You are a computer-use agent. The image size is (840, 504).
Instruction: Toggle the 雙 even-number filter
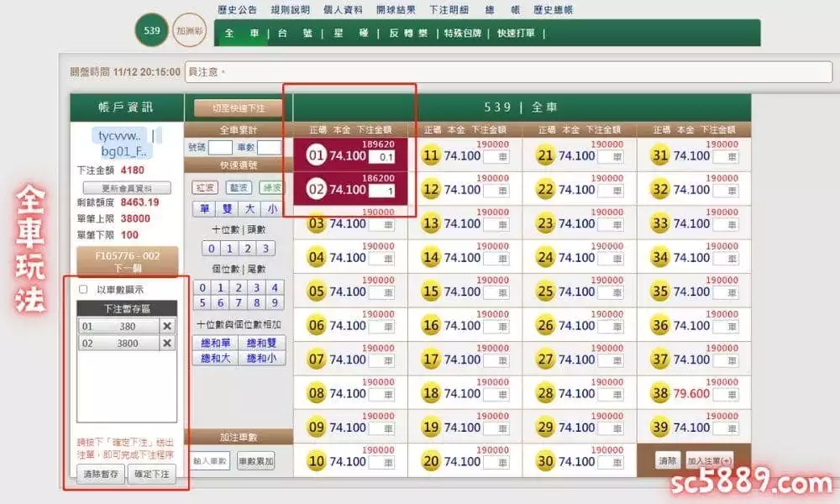(x=227, y=209)
